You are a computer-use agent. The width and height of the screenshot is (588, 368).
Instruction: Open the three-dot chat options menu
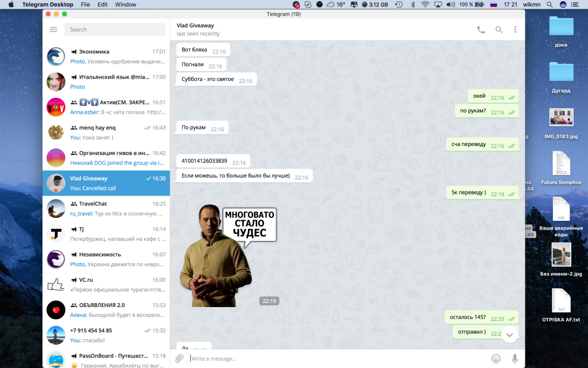515,30
